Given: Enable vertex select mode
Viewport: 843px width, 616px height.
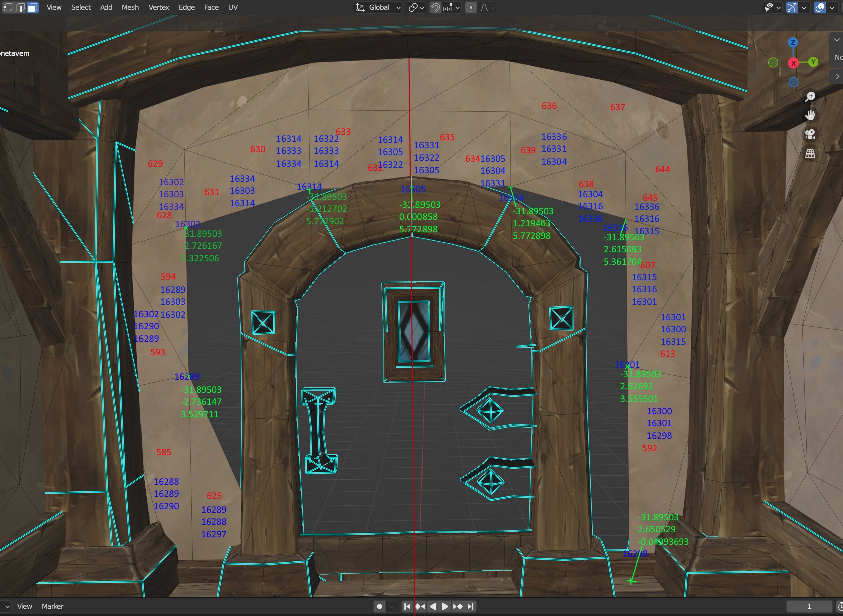Looking at the screenshot, I should coord(8,7).
